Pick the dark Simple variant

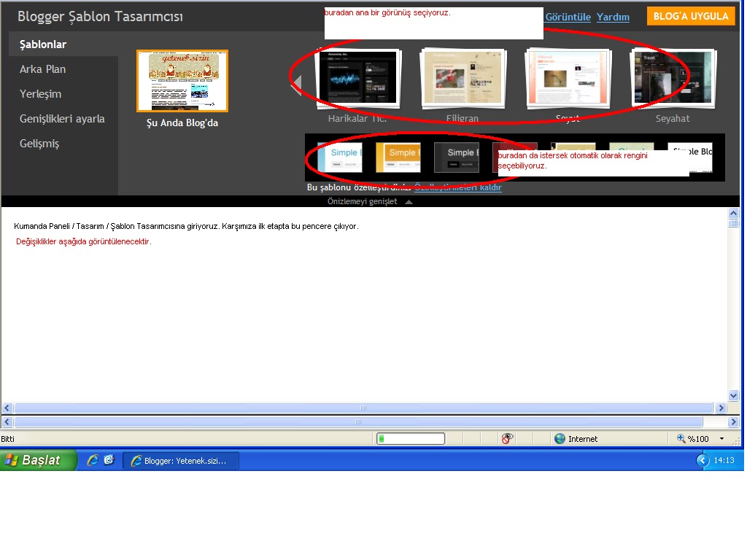(x=457, y=157)
